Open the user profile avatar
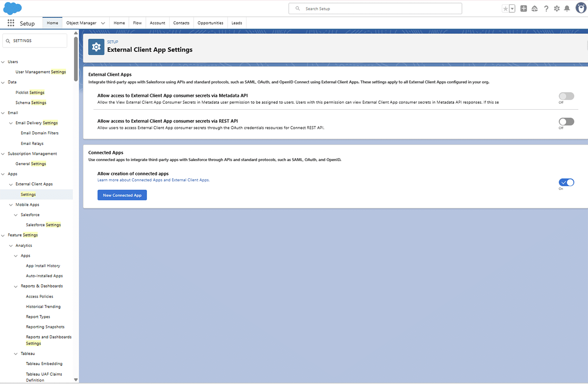 (581, 9)
